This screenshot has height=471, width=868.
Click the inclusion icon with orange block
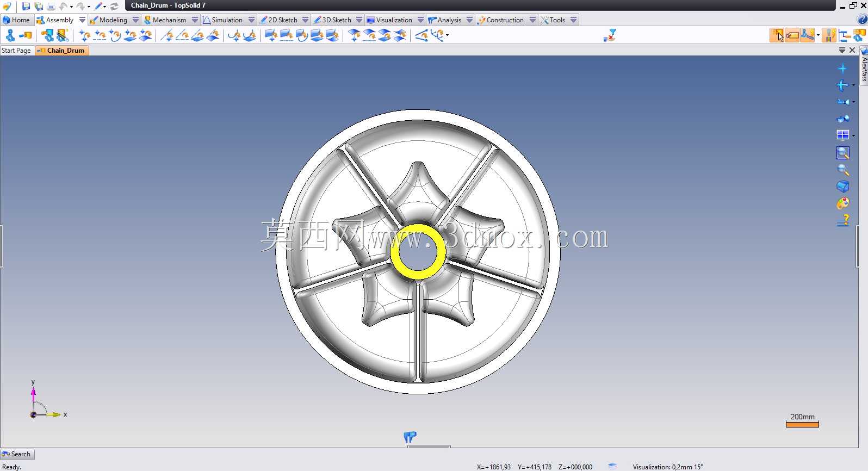coord(26,35)
